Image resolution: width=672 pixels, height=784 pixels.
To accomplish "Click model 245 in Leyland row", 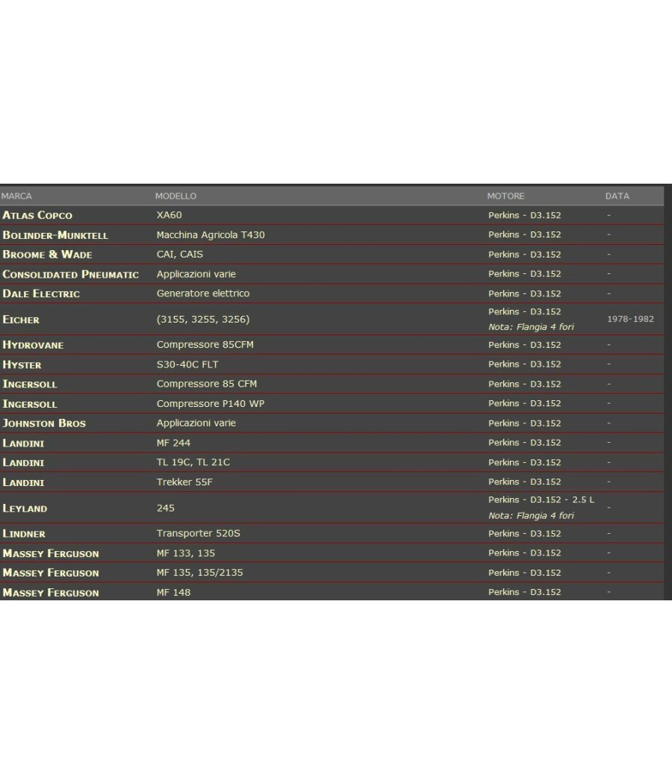I will [x=166, y=508].
